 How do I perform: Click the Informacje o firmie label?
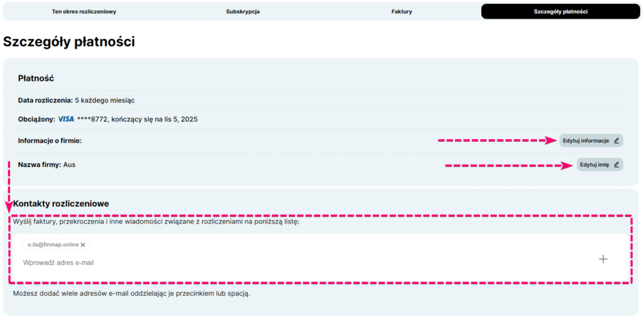click(x=50, y=140)
